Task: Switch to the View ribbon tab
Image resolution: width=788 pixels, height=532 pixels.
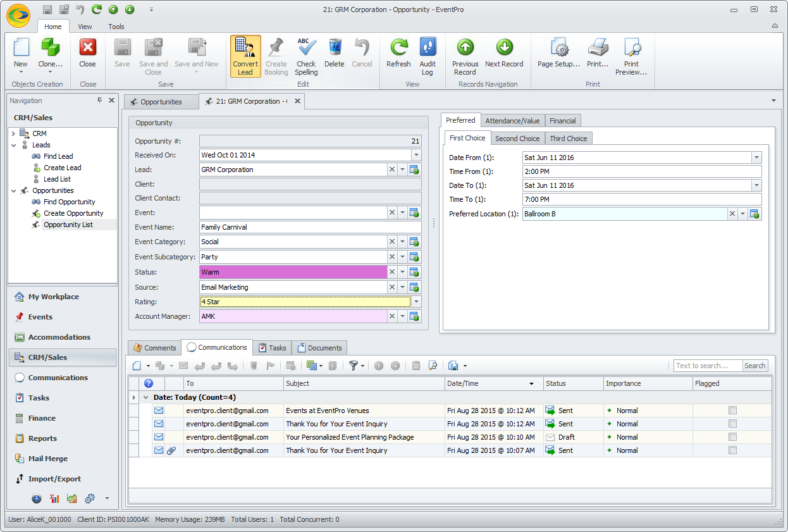Action: coord(85,27)
